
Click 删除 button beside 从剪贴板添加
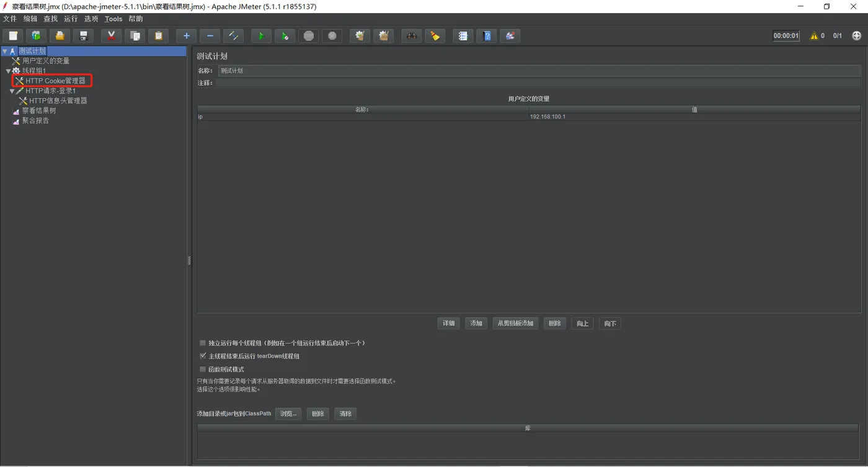click(x=554, y=323)
